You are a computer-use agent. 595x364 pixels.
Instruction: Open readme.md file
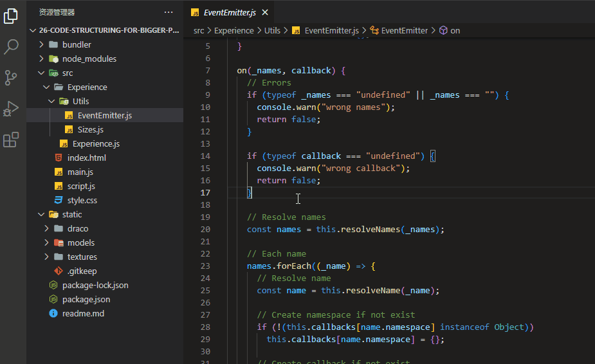click(83, 314)
